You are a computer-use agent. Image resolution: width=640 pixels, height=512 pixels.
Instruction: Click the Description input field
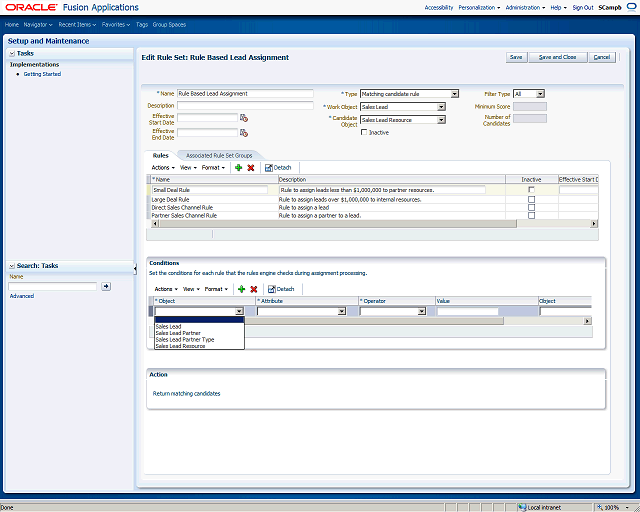pyautogui.click(x=245, y=105)
